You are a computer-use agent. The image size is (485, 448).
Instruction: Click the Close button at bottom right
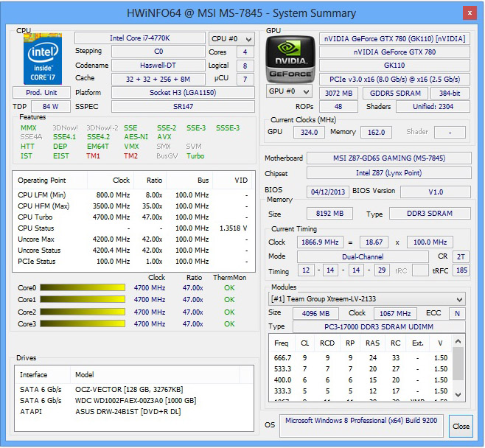tap(461, 427)
